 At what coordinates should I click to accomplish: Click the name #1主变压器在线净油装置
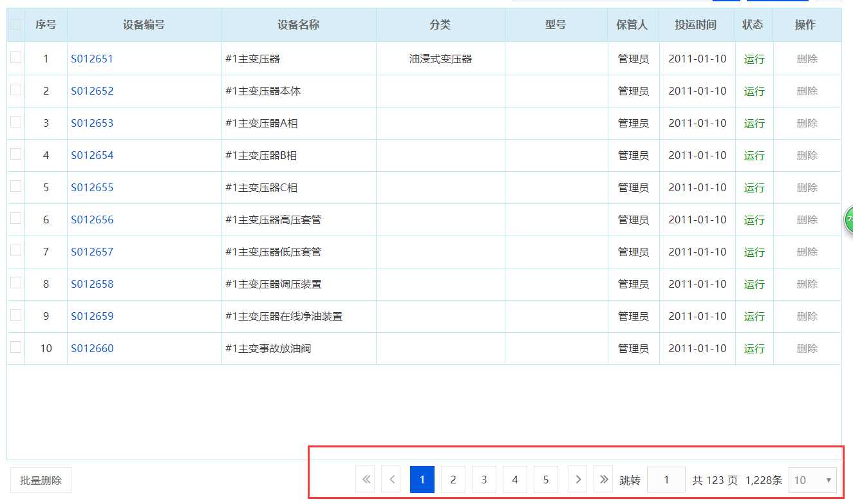284,316
